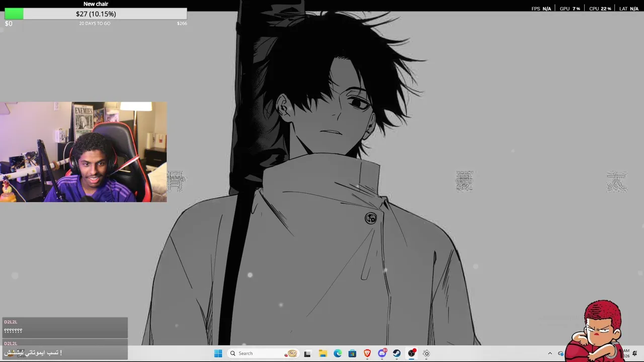Image resolution: width=644 pixels, height=362 pixels.
Task: Click the New chair donation goal bar
Action: (x=96, y=14)
